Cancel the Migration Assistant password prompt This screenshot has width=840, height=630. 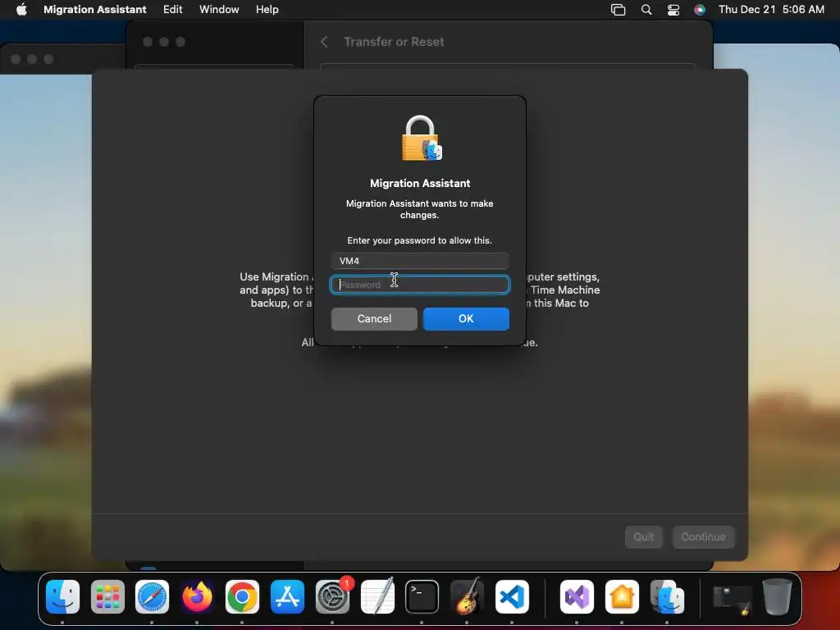[x=374, y=319]
